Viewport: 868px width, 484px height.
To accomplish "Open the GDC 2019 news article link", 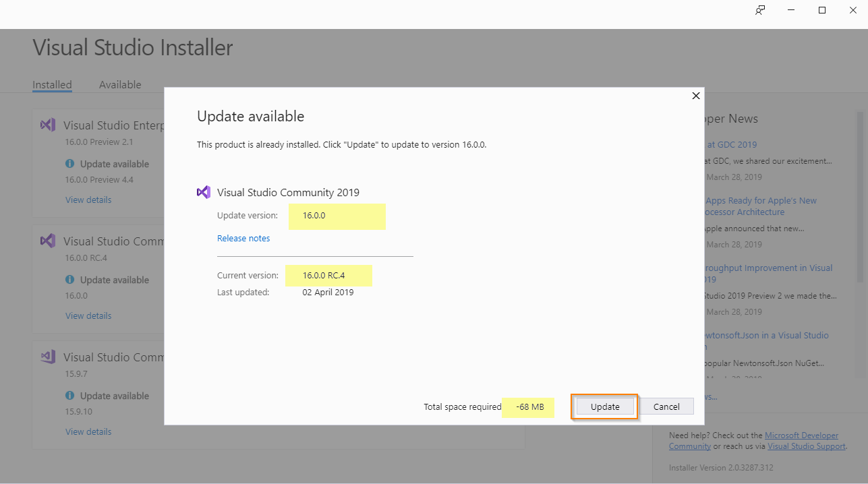I will (x=732, y=144).
